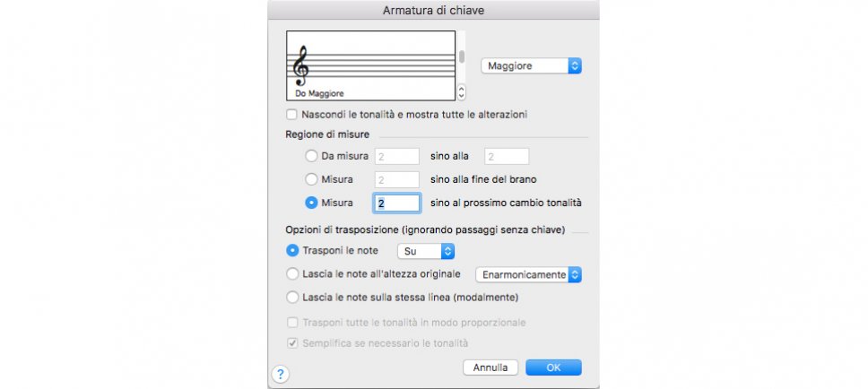Open the Su transposition direction dropdown
868x389 pixels.
(426, 251)
